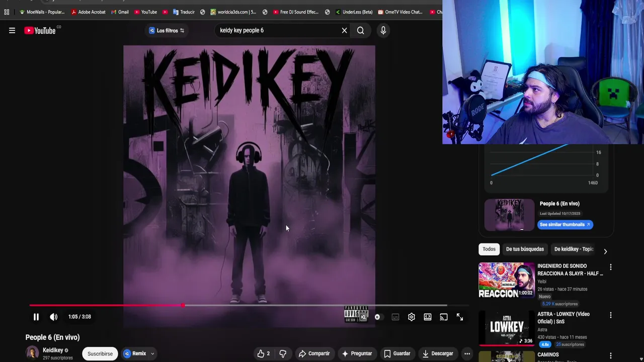Go to the YouTube home logo
Image resolution: width=644 pixels, height=362 pixels.
point(40,31)
